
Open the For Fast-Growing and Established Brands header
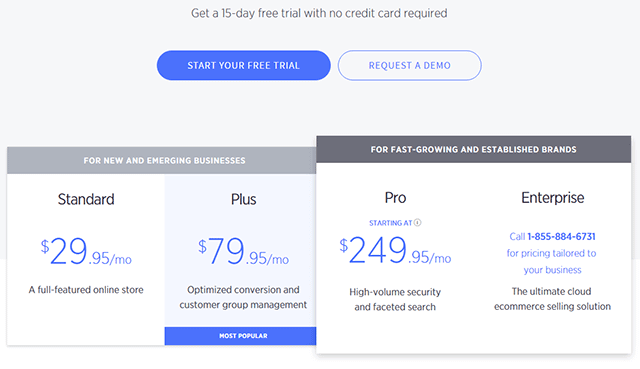click(x=473, y=149)
